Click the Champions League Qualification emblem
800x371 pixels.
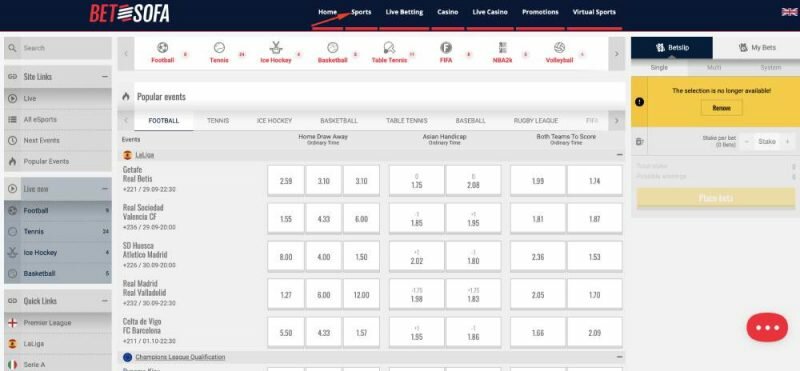click(x=128, y=357)
